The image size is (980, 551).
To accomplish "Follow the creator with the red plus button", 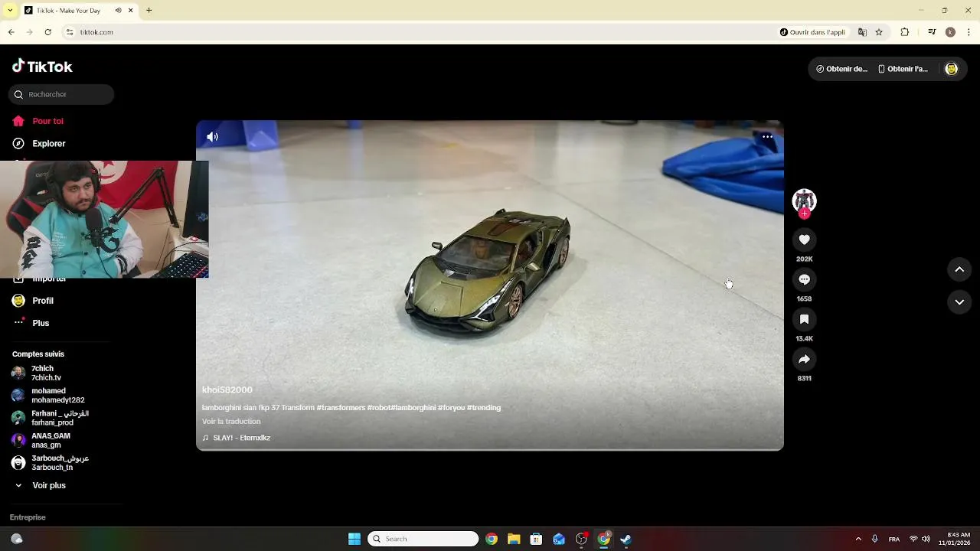I will click(804, 214).
